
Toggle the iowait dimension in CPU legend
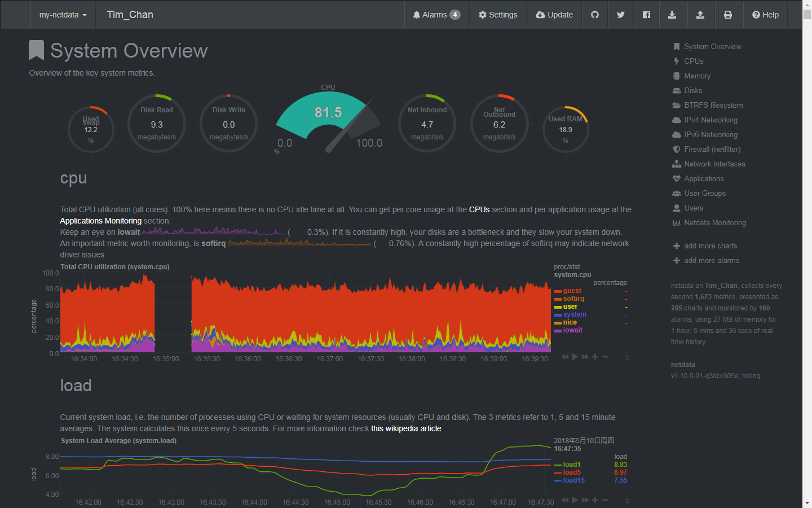572,330
